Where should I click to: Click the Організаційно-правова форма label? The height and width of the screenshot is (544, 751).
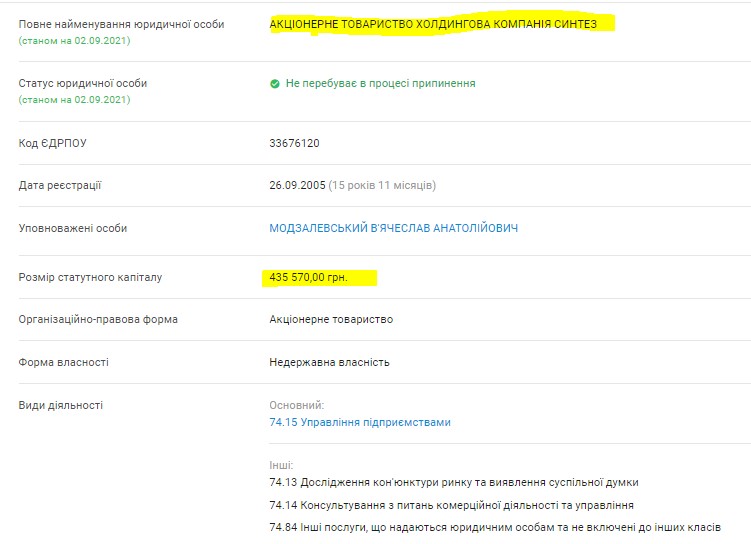click(x=98, y=319)
